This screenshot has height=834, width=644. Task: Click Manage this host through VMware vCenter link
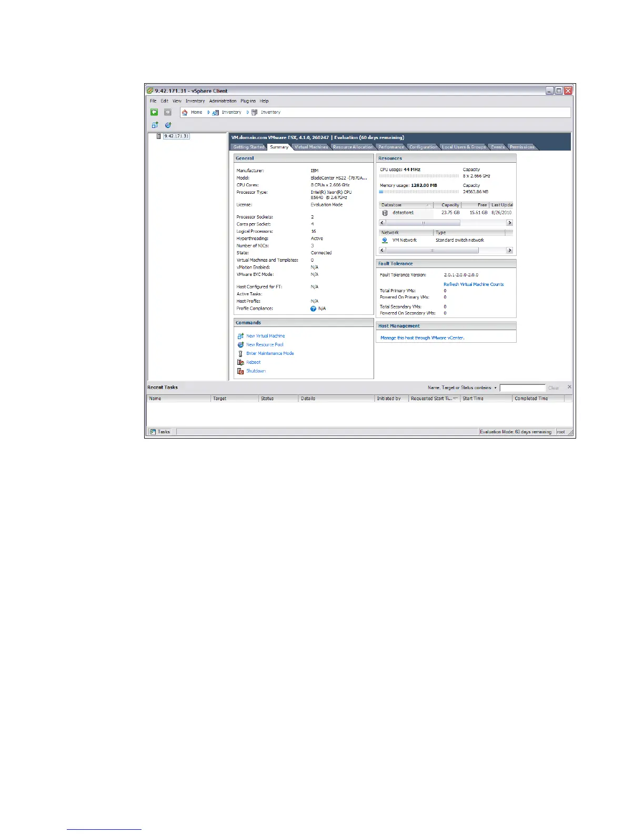pyautogui.click(x=422, y=338)
